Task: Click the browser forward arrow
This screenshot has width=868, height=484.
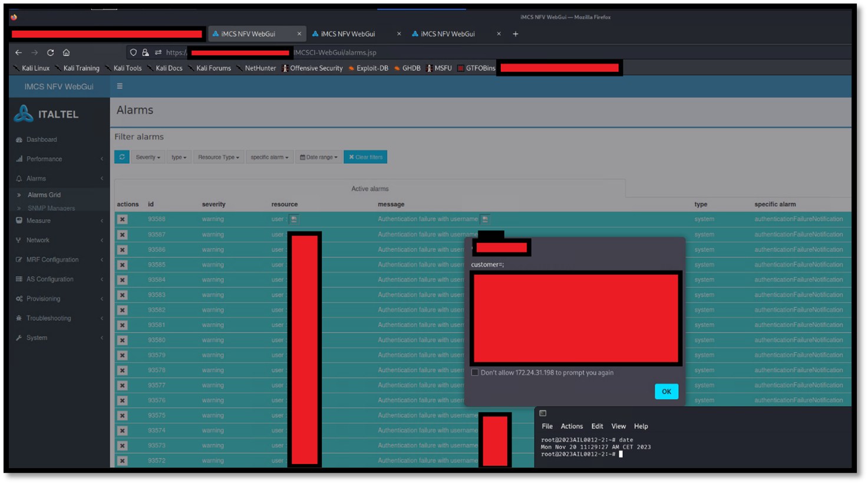Action: [x=34, y=52]
